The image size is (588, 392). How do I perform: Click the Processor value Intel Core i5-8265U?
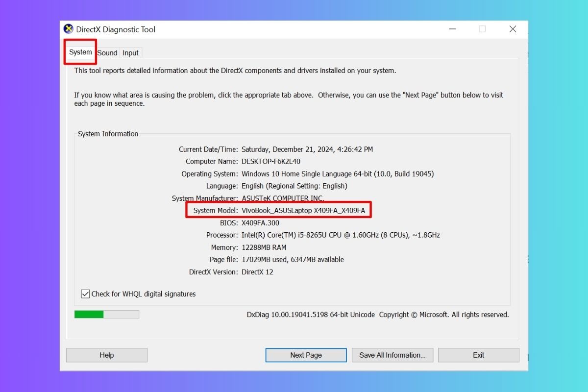click(341, 235)
